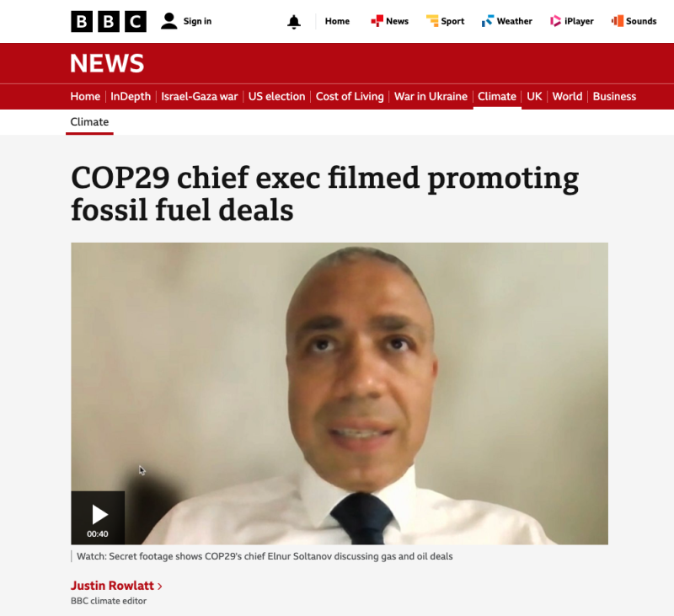674x616 pixels.
Task: Open Cost of Living section
Action: point(350,96)
